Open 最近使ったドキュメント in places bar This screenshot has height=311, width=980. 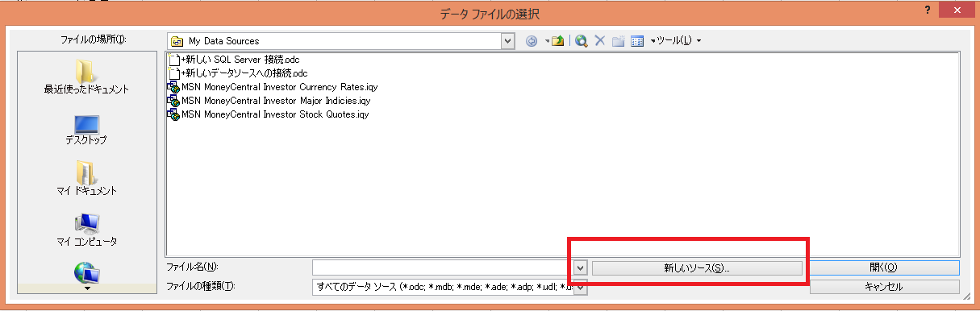click(86, 77)
